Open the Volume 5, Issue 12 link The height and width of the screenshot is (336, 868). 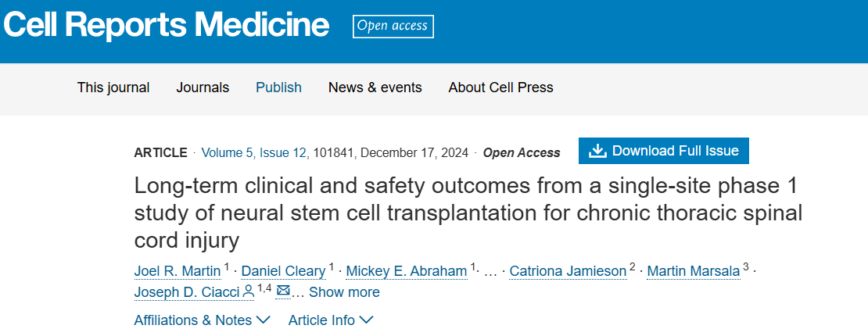[254, 152]
